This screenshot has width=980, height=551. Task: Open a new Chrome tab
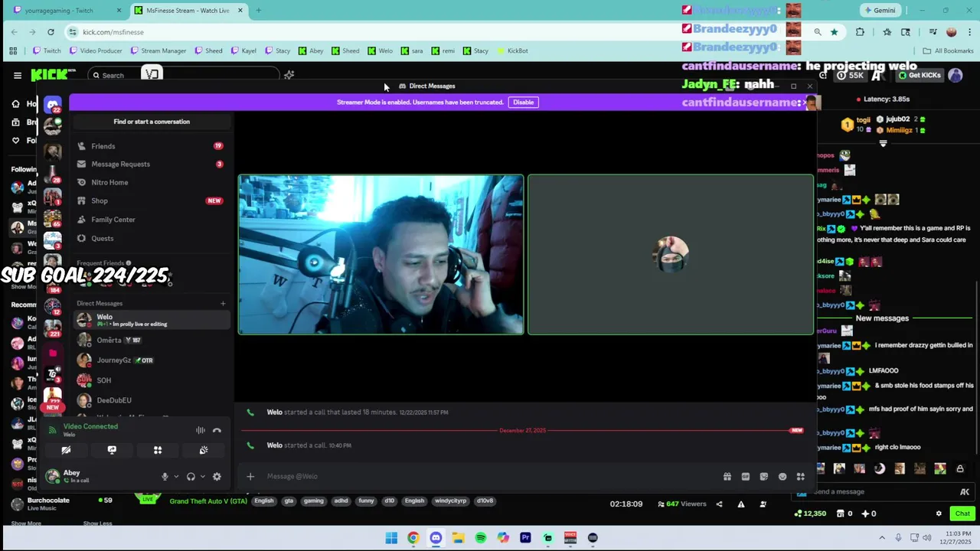(258, 11)
